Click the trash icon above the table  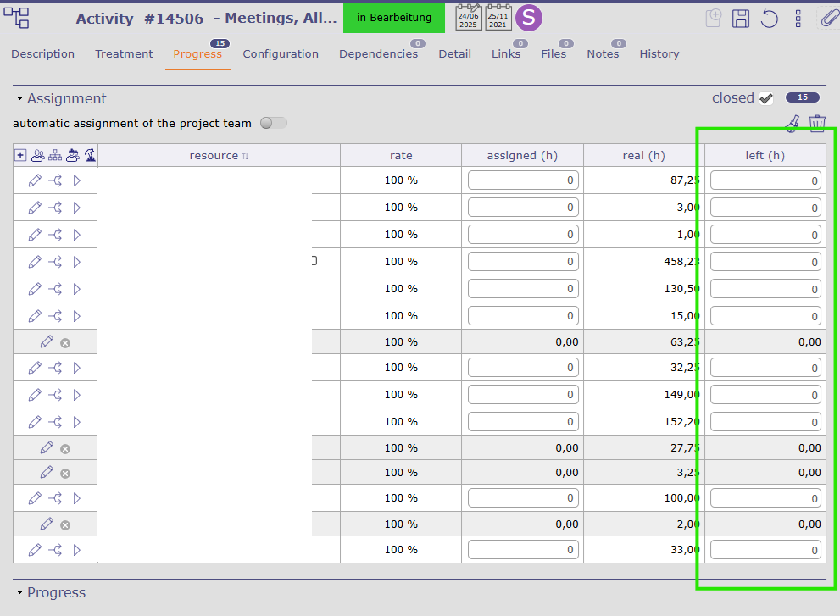tap(817, 124)
